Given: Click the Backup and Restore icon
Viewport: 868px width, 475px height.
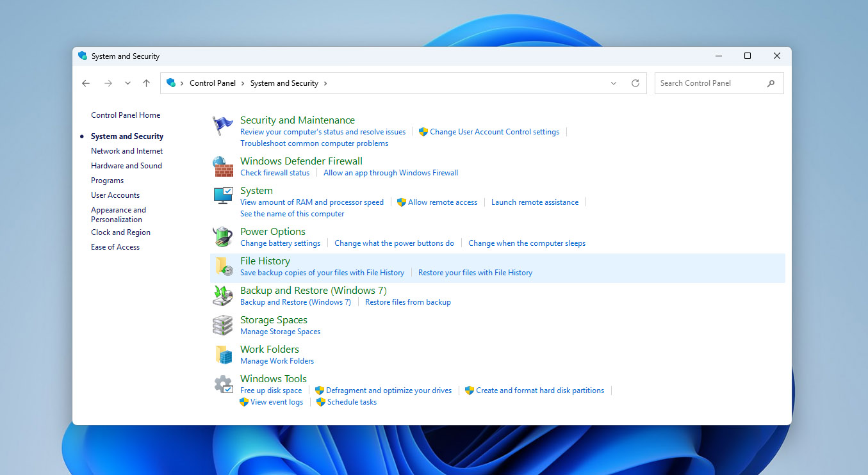Looking at the screenshot, I should pyautogui.click(x=222, y=296).
